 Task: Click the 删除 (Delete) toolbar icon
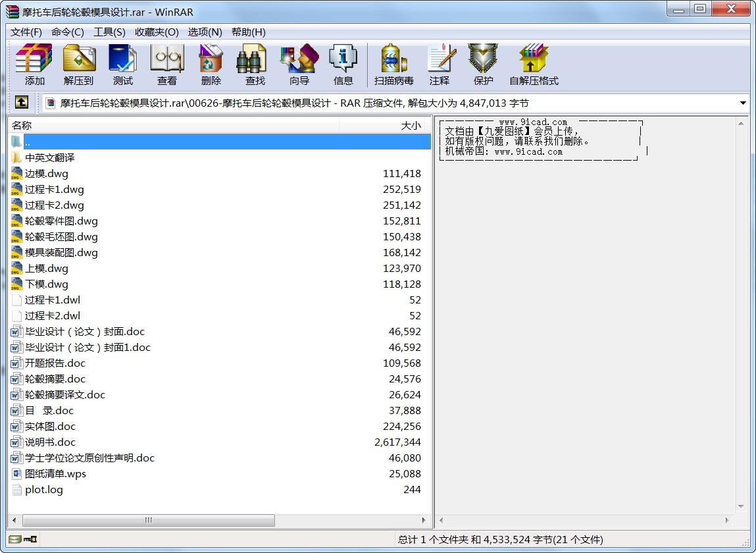click(211, 65)
